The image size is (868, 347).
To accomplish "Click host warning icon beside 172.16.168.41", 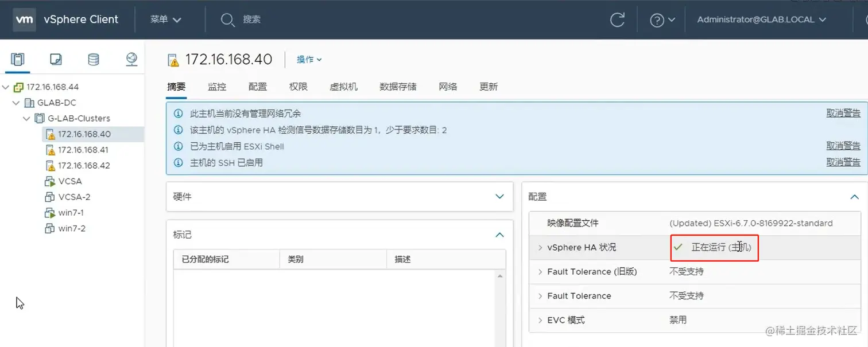I will point(50,150).
